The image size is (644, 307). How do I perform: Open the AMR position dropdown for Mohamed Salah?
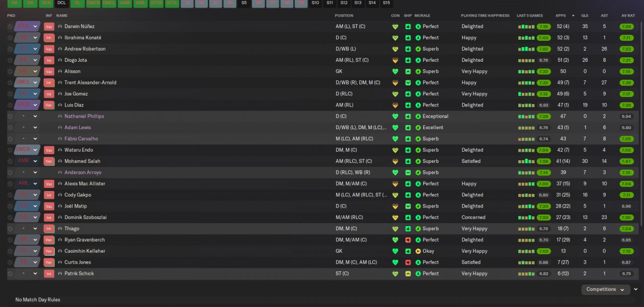click(x=27, y=161)
